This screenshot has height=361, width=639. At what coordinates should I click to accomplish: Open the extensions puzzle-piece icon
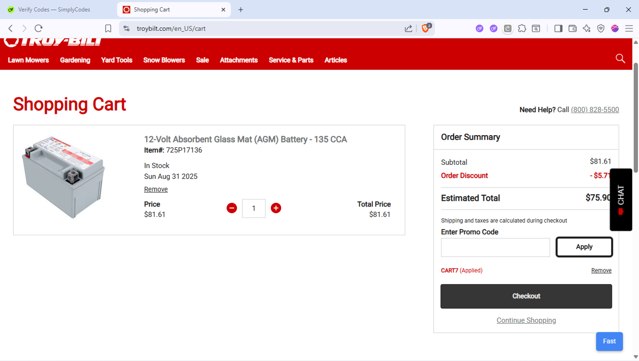(x=522, y=28)
